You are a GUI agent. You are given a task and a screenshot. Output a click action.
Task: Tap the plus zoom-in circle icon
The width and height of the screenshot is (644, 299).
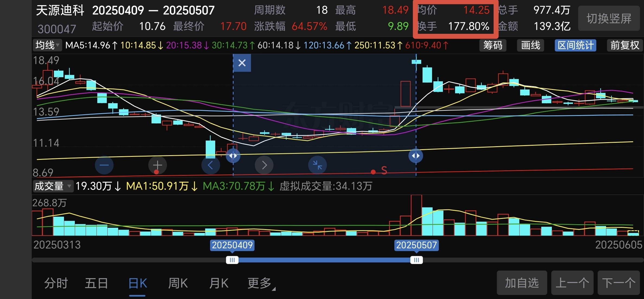click(157, 165)
